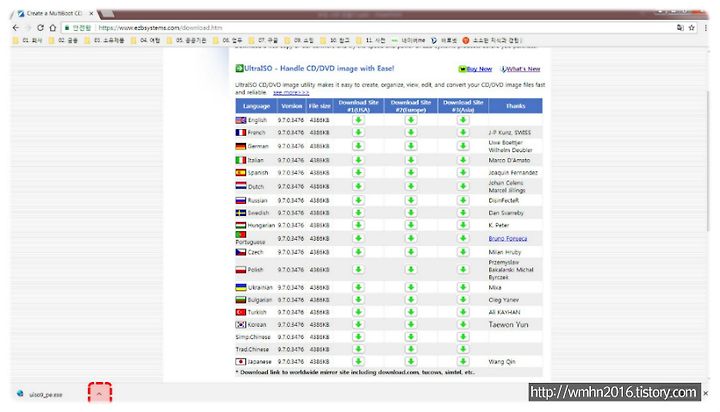The height and width of the screenshot is (412, 720).
Task: Download Portuguese version from Asia site
Action: [x=463, y=238]
